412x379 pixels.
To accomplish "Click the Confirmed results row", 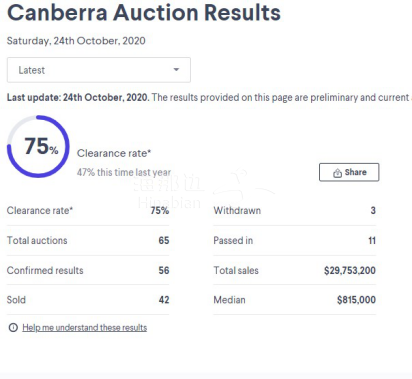I will click(x=88, y=270).
